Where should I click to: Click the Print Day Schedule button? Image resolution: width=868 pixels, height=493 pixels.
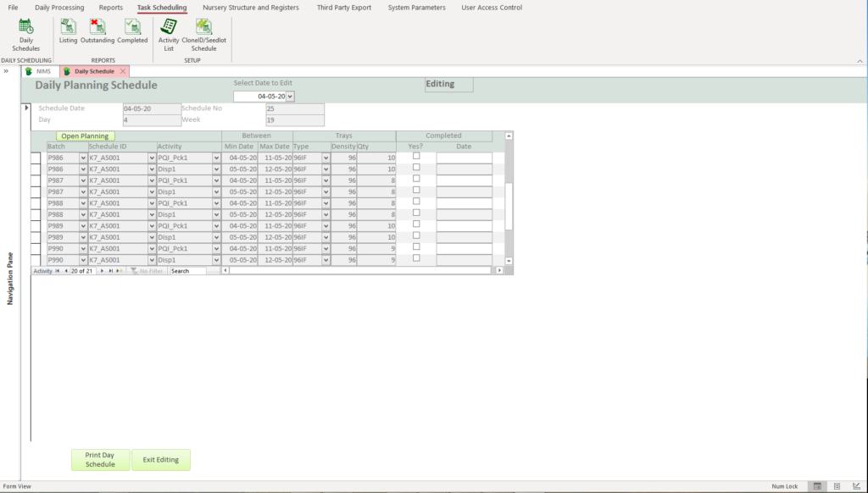(x=100, y=459)
